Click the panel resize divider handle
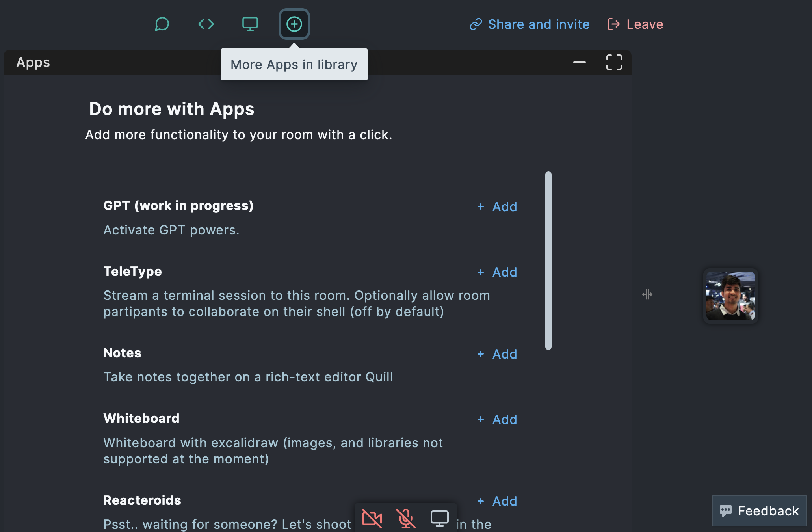812x532 pixels. click(x=647, y=294)
